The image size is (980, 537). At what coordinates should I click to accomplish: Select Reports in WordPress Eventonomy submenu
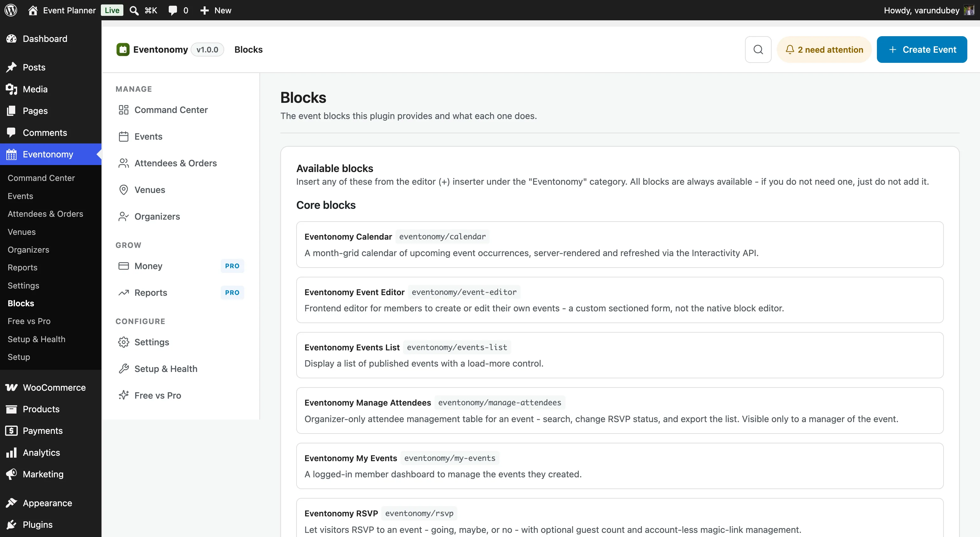pyautogui.click(x=23, y=268)
